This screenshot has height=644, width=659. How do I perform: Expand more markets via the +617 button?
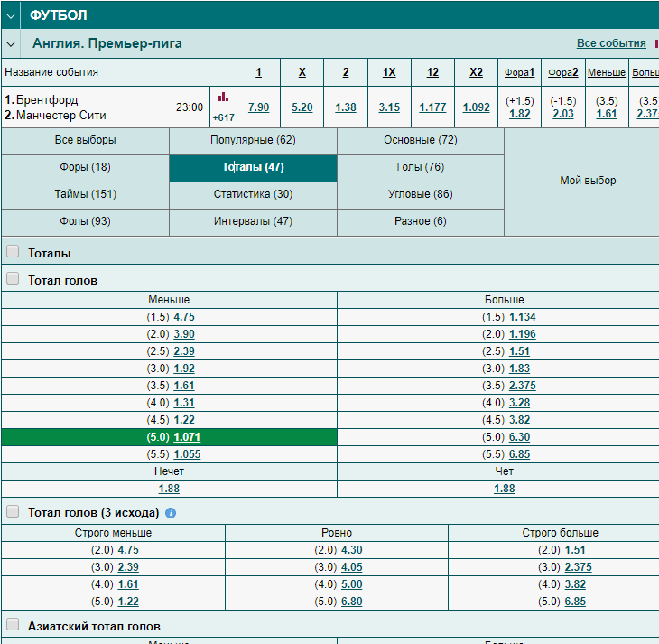point(223,117)
